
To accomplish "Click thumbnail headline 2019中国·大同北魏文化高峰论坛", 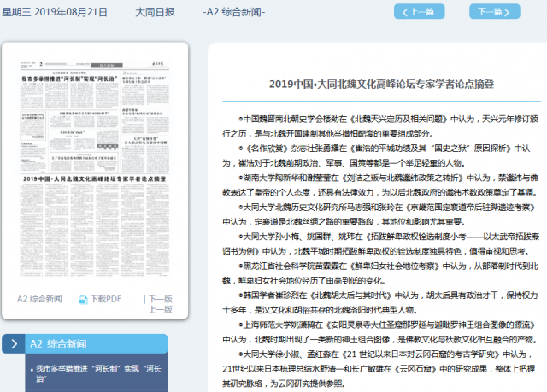I will click(95, 178).
